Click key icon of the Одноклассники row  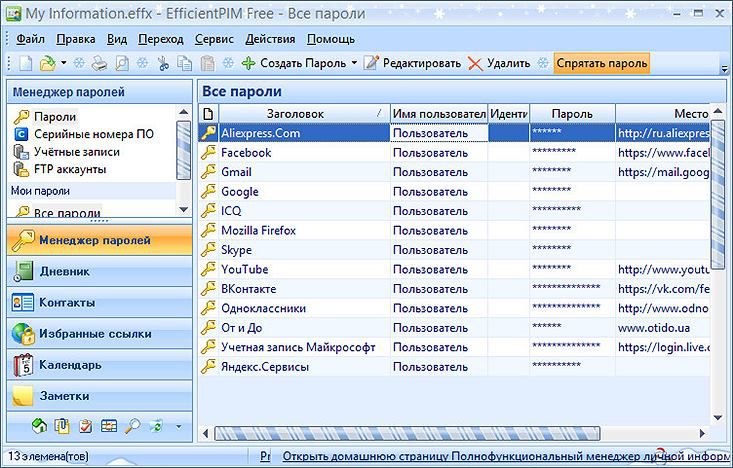point(208,308)
